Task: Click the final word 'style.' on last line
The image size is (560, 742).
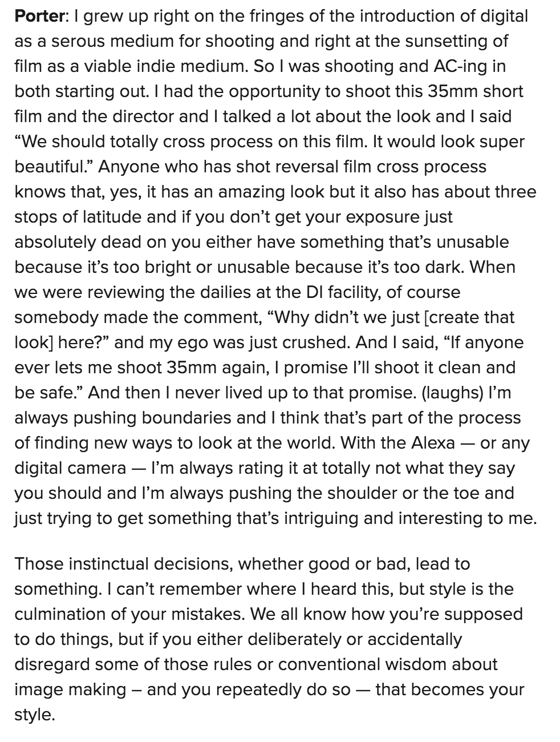Action: tap(35, 715)
